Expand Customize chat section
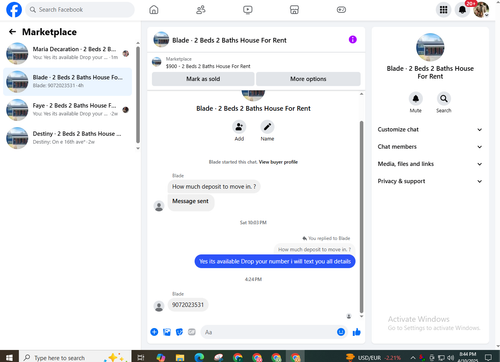The height and width of the screenshot is (362, 500). (x=430, y=129)
